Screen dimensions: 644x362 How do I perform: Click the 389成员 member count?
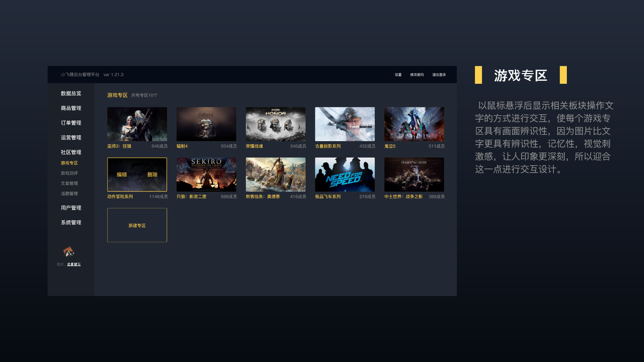pyautogui.click(x=436, y=197)
